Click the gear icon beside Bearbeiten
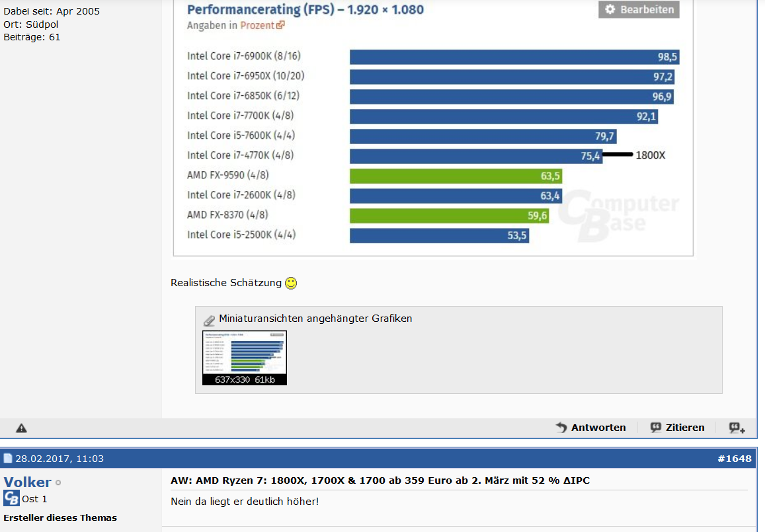The image size is (765, 532). tap(610, 9)
